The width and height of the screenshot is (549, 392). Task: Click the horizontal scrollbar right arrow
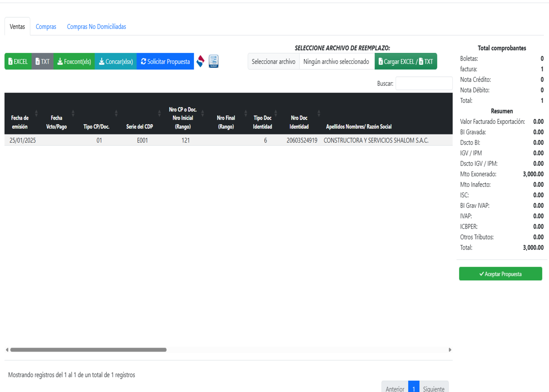(x=450, y=350)
